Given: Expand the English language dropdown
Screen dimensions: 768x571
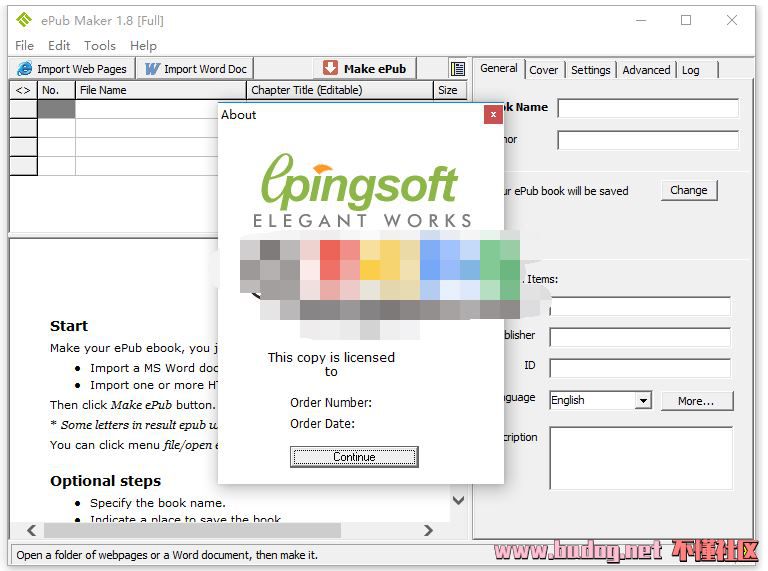Looking at the screenshot, I should (x=644, y=401).
